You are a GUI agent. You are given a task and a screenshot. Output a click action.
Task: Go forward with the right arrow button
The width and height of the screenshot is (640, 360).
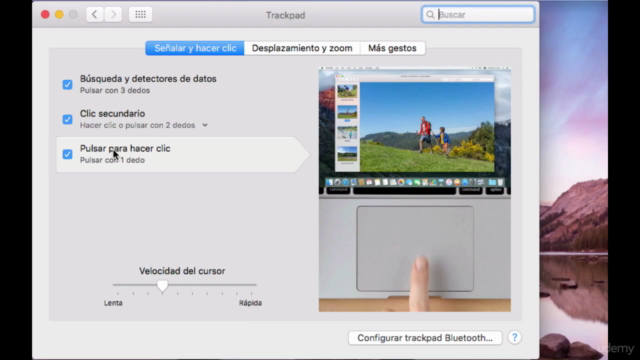coord(113,15)
